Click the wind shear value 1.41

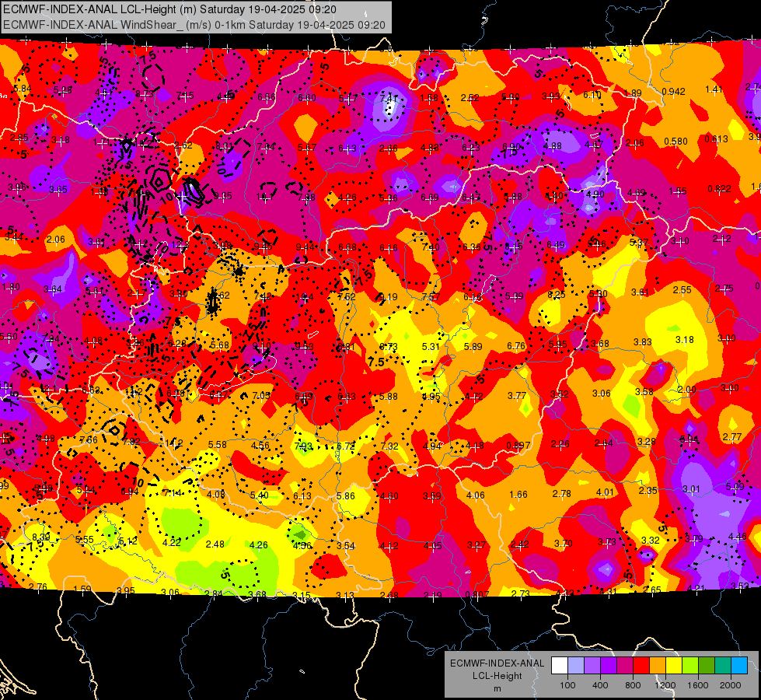[714, 89]
